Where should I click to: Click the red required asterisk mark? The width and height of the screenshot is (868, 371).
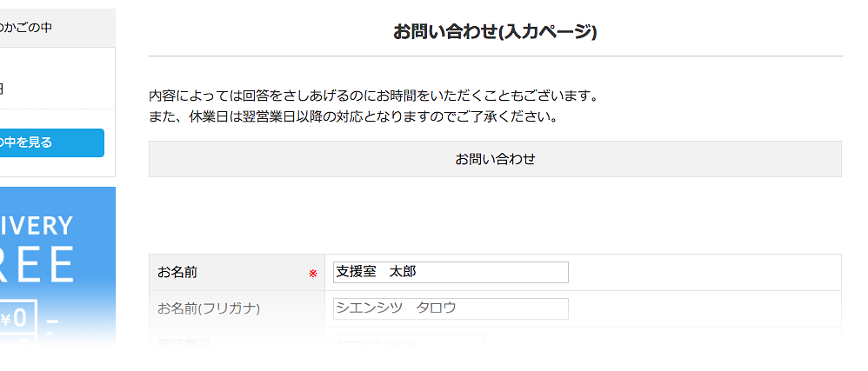313,273
